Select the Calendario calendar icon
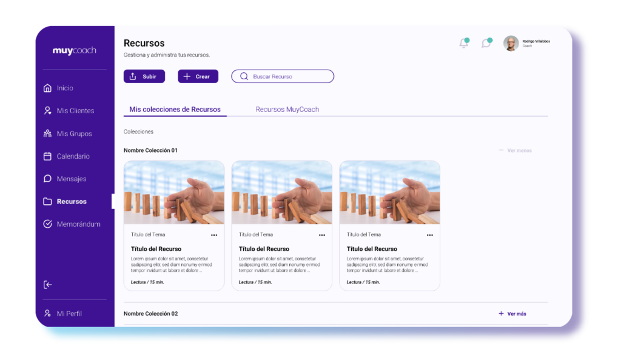Image resolution: width=621 pixels, height=364 pixels. click(x=48, y=156)
